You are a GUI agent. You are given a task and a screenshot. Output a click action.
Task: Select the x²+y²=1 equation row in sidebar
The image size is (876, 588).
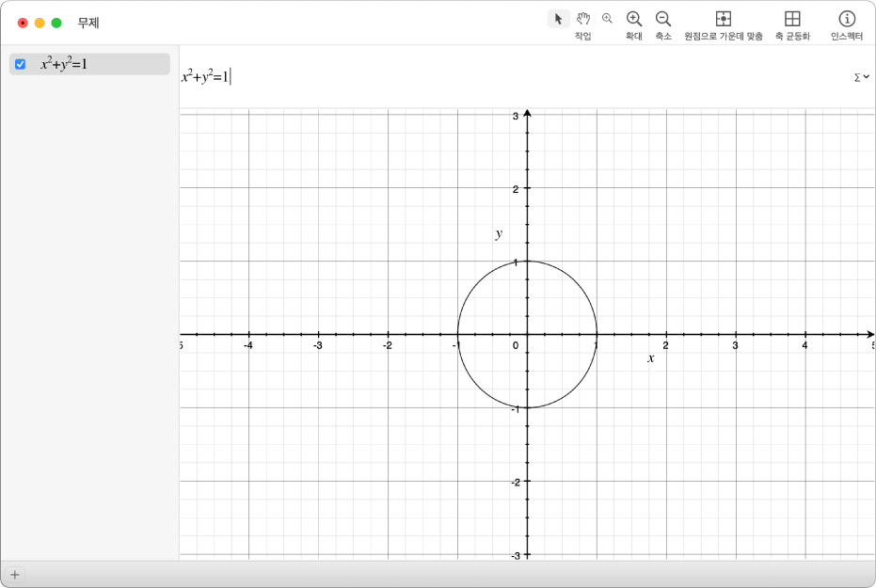coord(89,64)
